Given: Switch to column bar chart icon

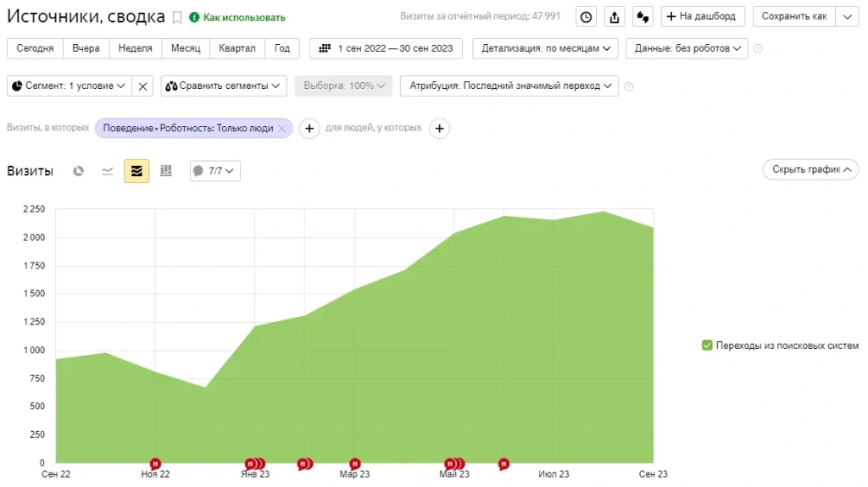Looking at the screenshot, I should 166,171.
